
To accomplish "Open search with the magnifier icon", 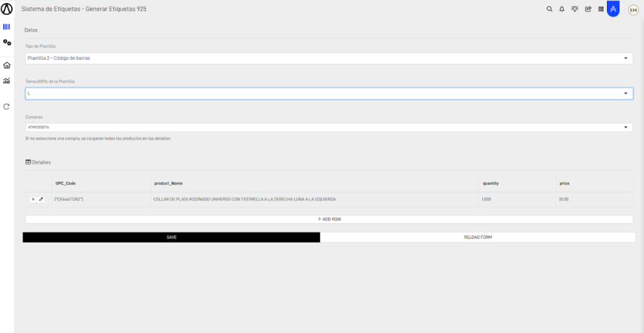I will (549, 9).
